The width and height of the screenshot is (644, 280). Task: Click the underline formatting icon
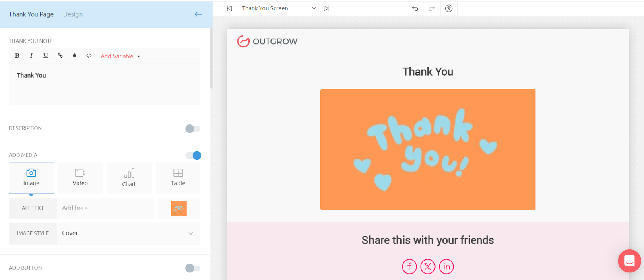tap(45, 56)
